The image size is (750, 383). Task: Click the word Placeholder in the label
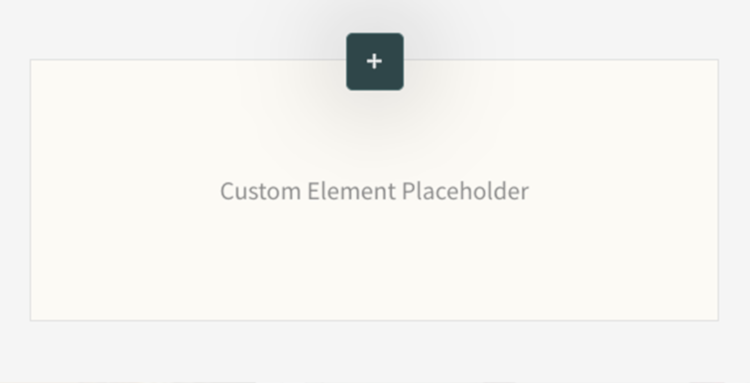(465, 191)
